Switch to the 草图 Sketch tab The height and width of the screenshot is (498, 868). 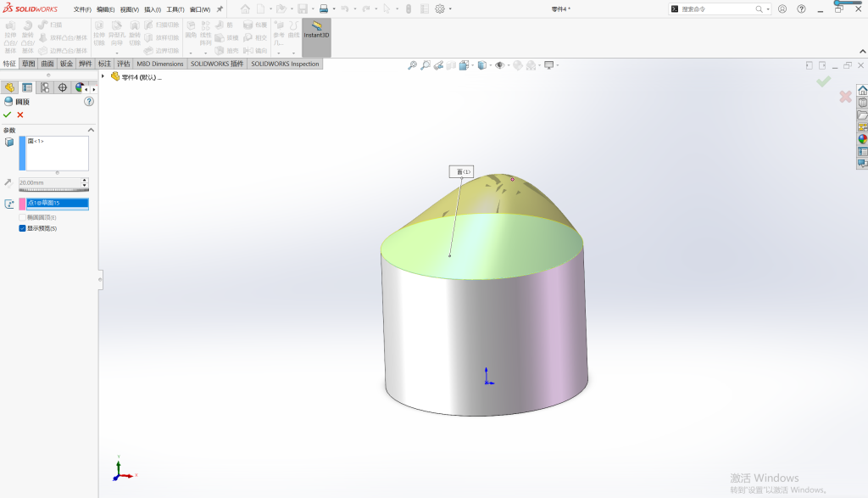click(x=28, y=64)
